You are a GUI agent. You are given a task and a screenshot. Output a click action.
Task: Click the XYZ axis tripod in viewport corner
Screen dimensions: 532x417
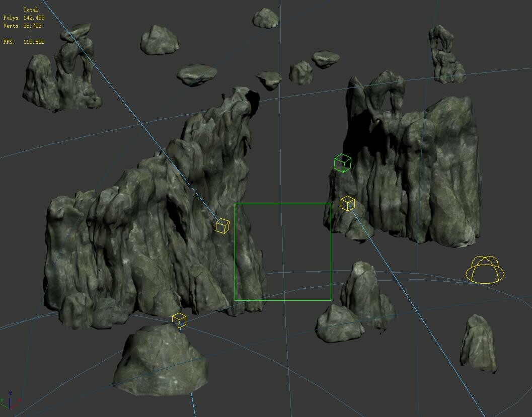[10, 401]
